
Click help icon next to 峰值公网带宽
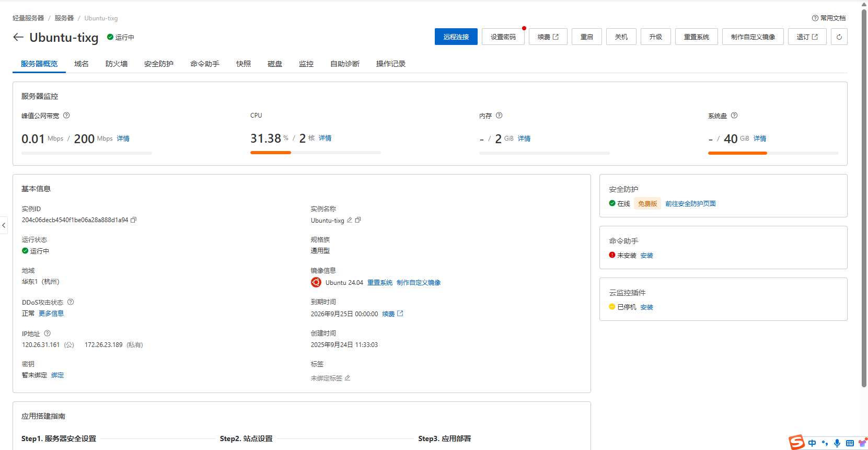click(x=66, y=116)
